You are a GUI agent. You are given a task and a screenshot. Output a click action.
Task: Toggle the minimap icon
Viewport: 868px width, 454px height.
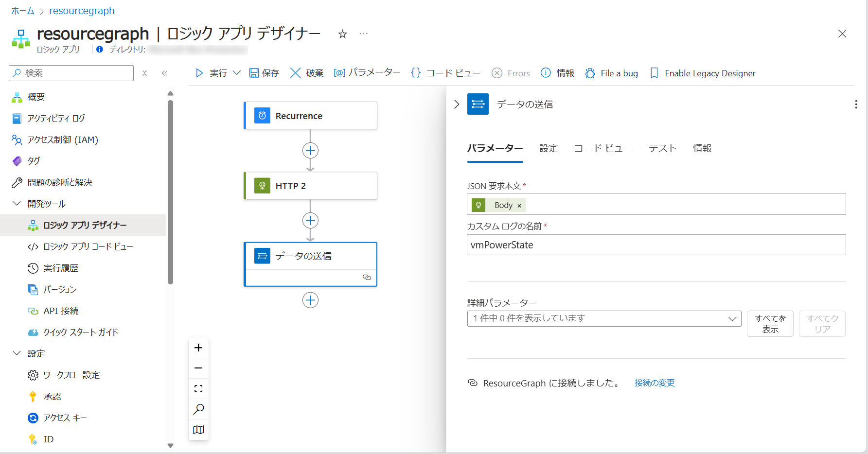pos(198,430)
